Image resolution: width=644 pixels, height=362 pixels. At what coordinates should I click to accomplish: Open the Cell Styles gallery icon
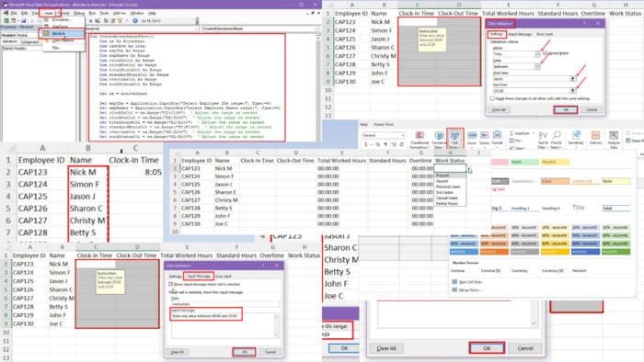pyautogui.click(x=454, y=135)
